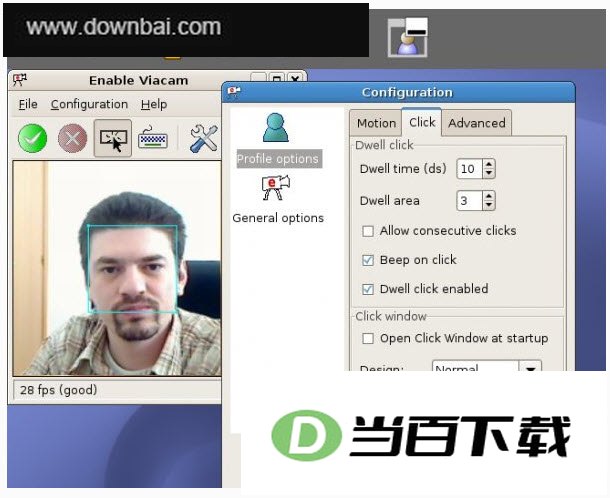This screenshot has width=610, height=498.
Task: Uncheck Dwell click enabled checkbox
Action: (x=368, y=289)
